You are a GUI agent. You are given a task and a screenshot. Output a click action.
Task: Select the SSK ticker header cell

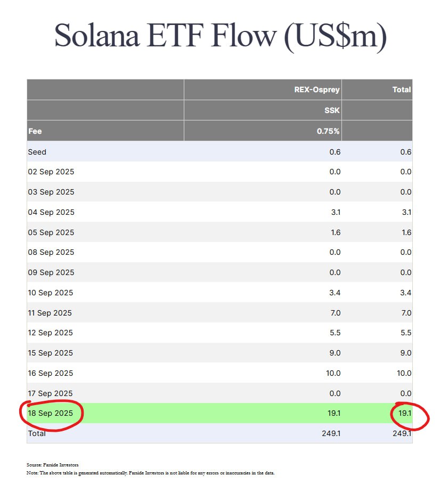coord(333,110)
